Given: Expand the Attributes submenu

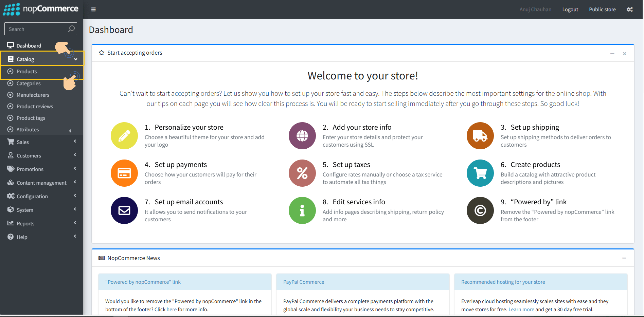Looking at the screenshot, I should [28, 130].
